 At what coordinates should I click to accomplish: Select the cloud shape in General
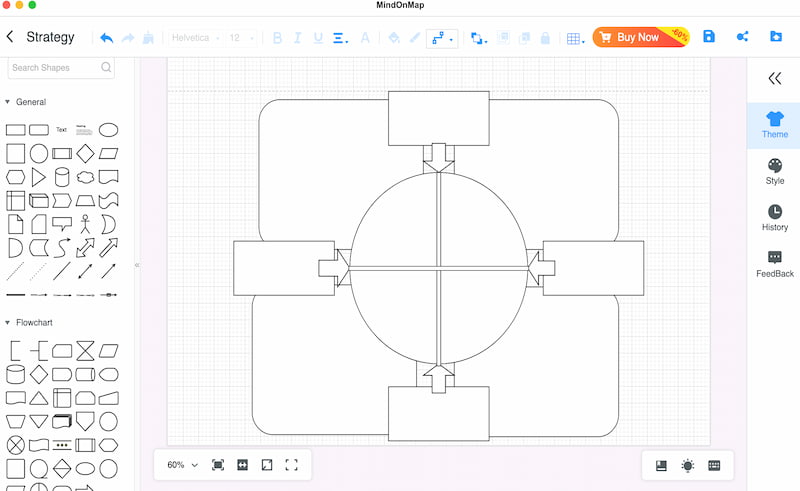[85, 177]
